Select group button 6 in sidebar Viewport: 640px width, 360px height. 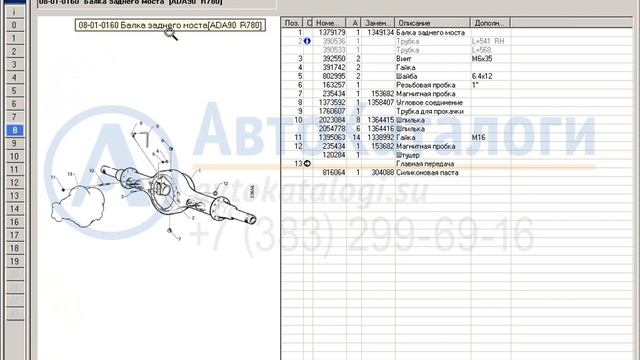point(14,104)
